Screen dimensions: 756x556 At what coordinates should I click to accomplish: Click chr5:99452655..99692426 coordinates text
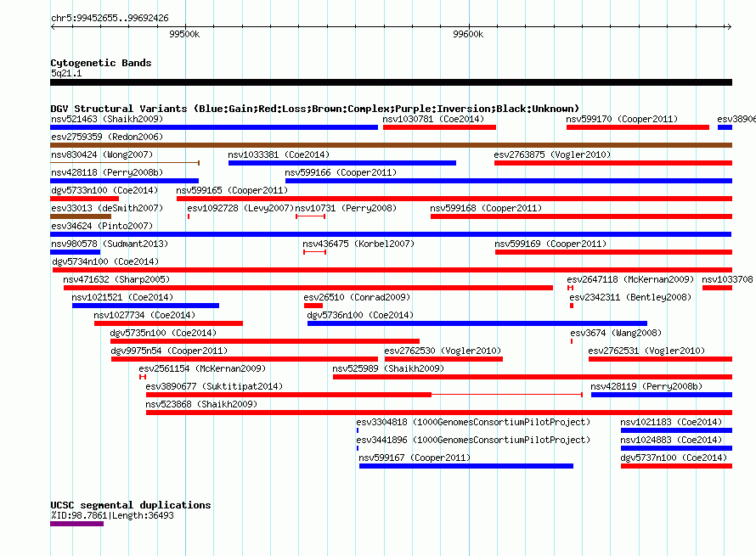pyautogui.click(x=110, y=18)
